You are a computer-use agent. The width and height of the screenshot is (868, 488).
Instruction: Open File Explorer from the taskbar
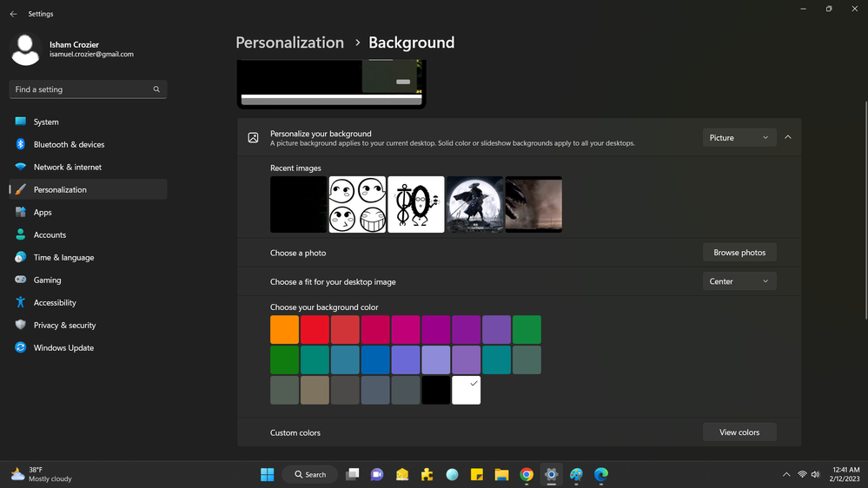point(501,474)
